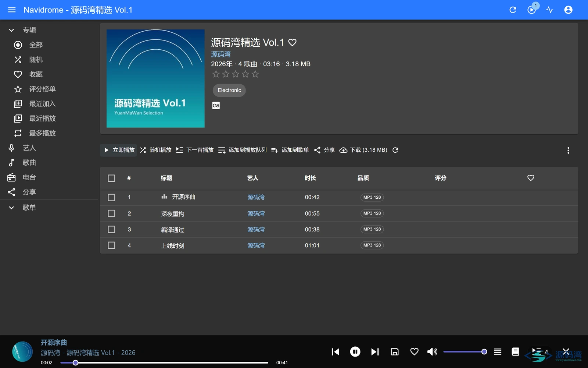The height and width of the screenshot is (368, 588).
Task: Click 添加到播放队列 in the album toolbar
Action: [242, 150]
